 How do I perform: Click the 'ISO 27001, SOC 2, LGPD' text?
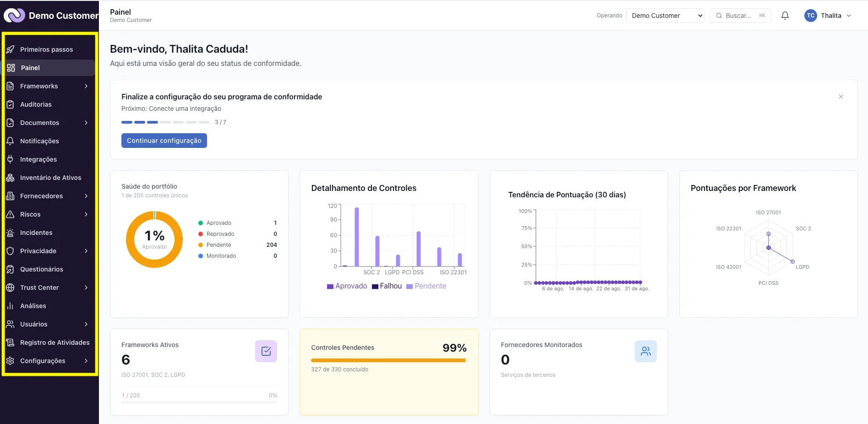click(153, 375)
